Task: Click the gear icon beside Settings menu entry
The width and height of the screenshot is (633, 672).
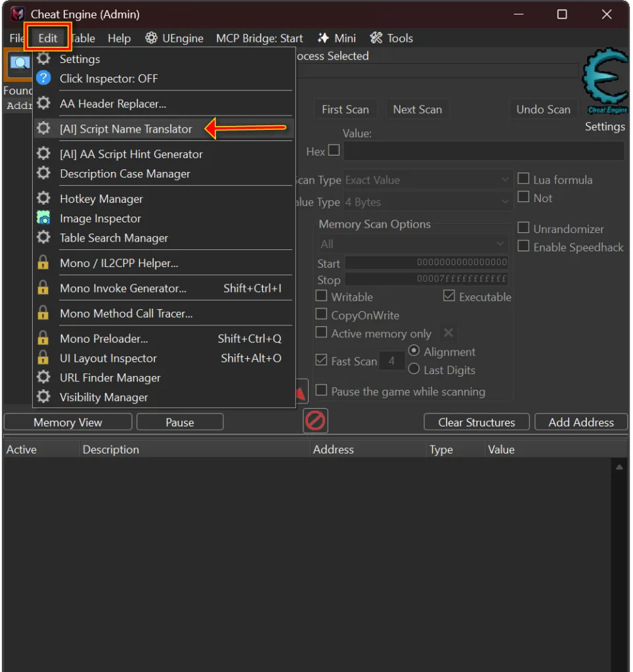Action: 43,58
